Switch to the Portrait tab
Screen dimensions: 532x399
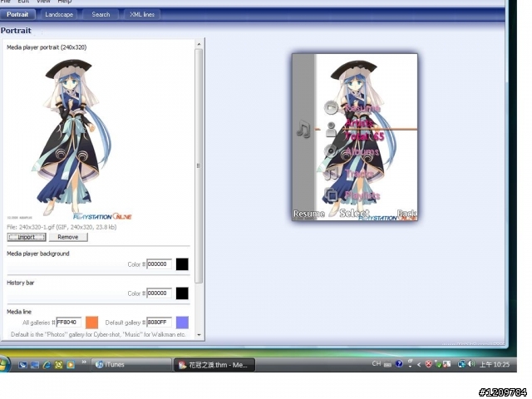click(x=17, y=15)
